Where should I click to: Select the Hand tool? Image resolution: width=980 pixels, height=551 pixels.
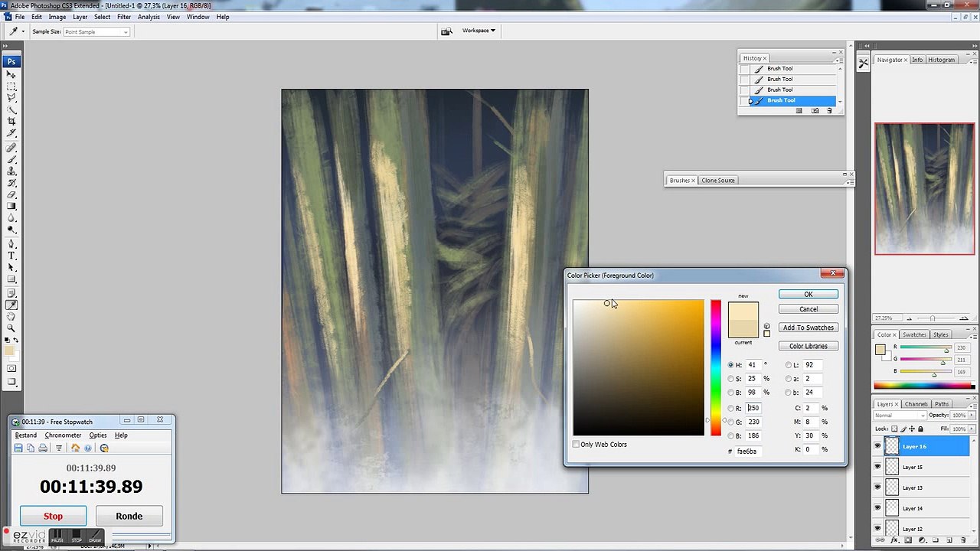(x=11, y=316)
